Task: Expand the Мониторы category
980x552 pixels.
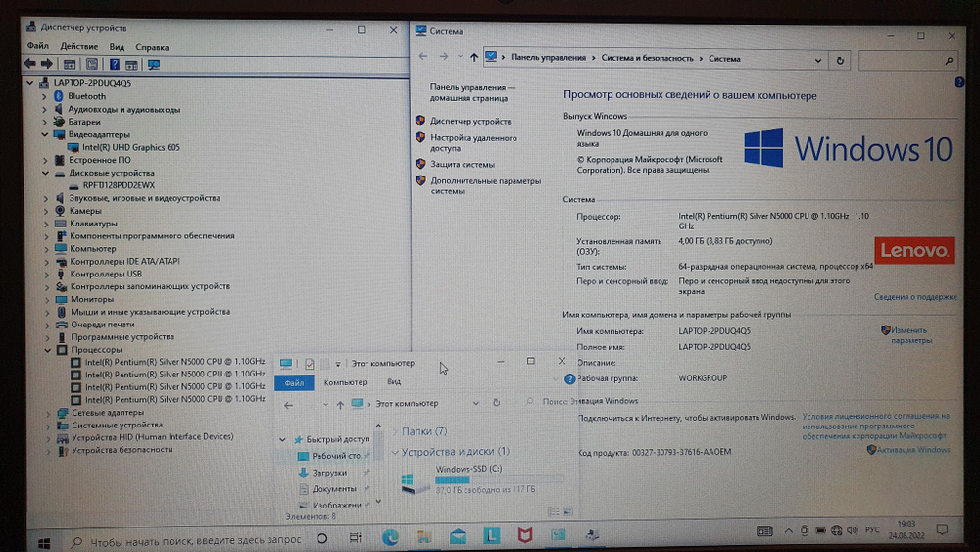Action: 47,299
